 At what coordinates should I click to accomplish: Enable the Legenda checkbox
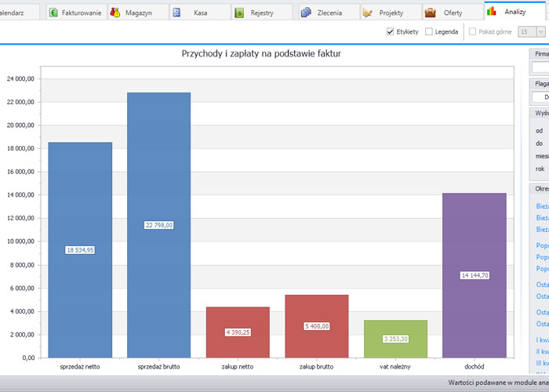coord(428,31)
